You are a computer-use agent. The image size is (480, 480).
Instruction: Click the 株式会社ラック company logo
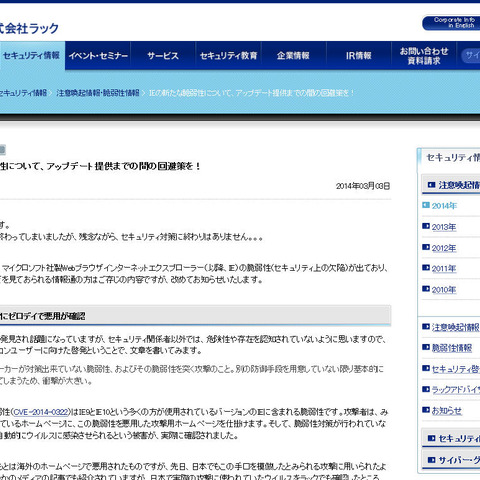pyautogui.click(x=29, y=28)
